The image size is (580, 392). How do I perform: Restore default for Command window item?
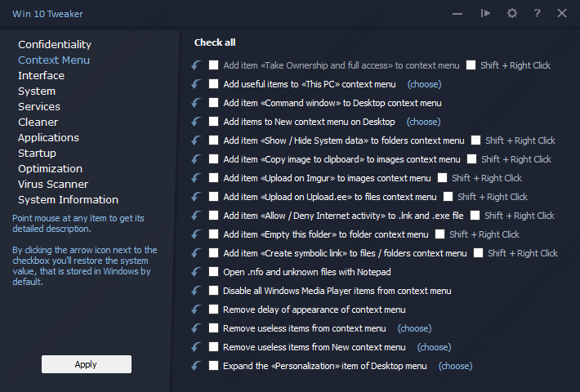tap(196, 103)
